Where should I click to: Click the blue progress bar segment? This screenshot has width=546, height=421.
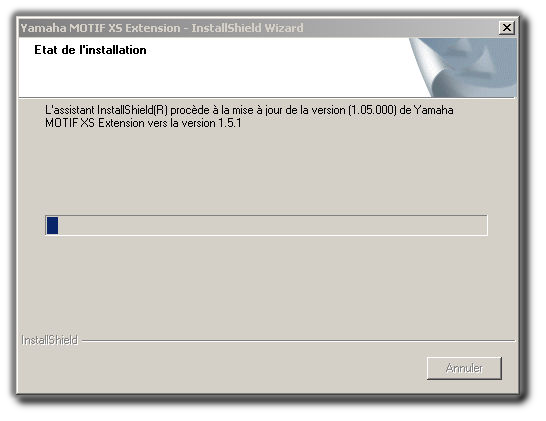click(52, 225)
